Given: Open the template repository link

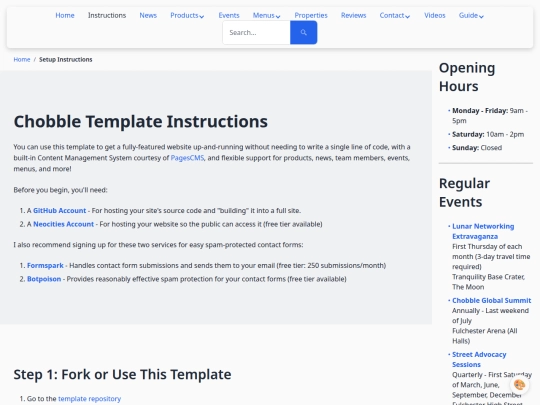Looking at the screenshot, I should tap(90, 399).
